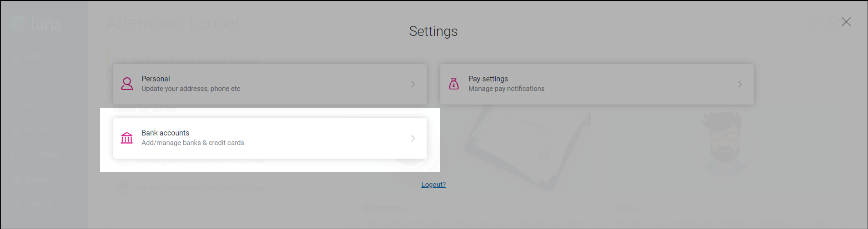Open My Details via its sidebar icon

point(17,130)
